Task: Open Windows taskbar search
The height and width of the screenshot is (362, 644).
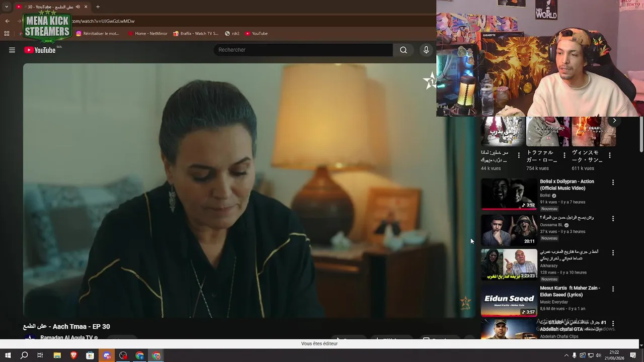Action: tap(24, 355)
